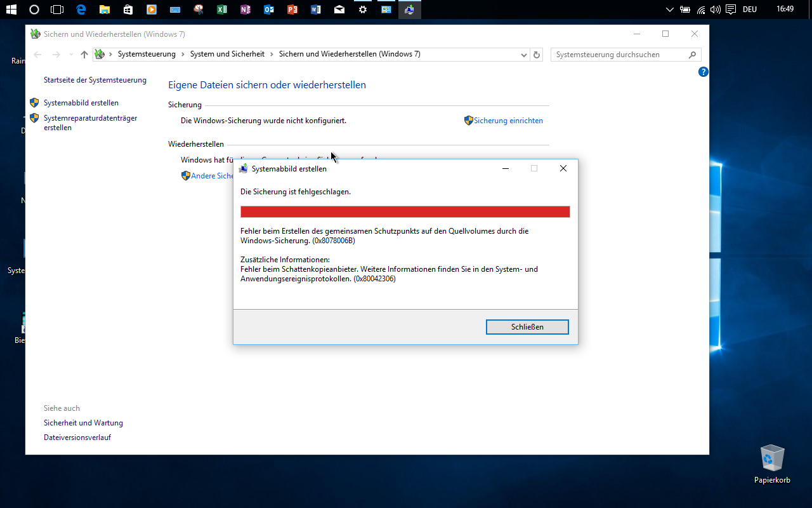Click the Systemabbild erstellen sidebar link
This screenshot has height=508, width=812.
(81, 103)
